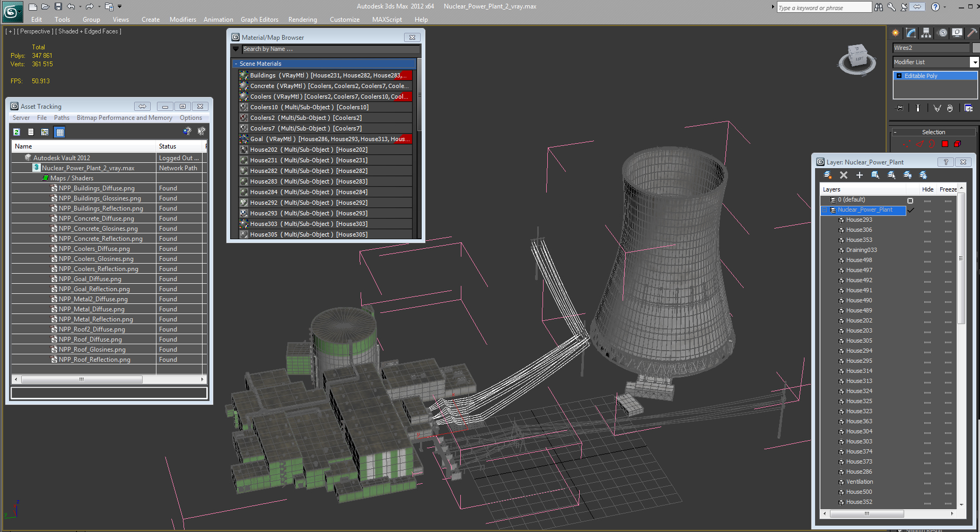Refresh the Asset Tracking list

17,132
